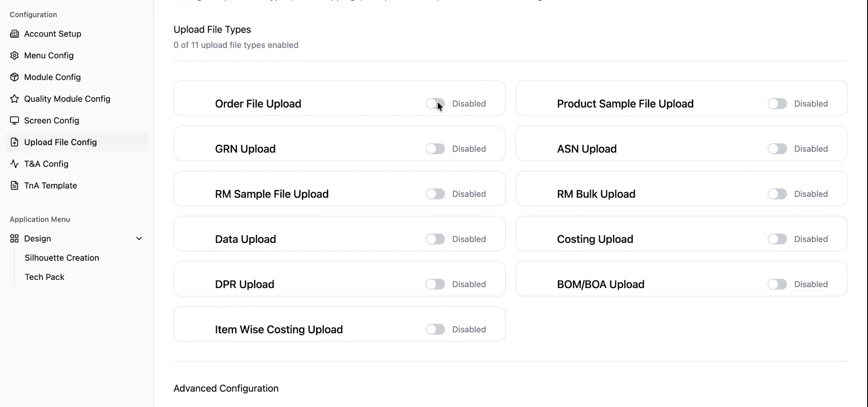Open Tech Pack under Design
Viewport: 868px width, 407px height.
click(45, 277)
